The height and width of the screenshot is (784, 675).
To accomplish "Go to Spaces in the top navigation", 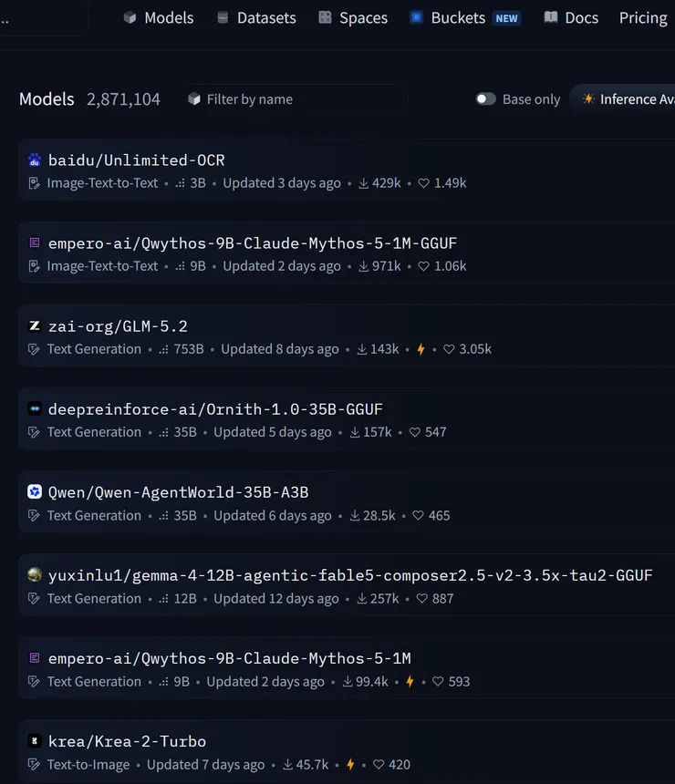I will (x=353, y=18).
